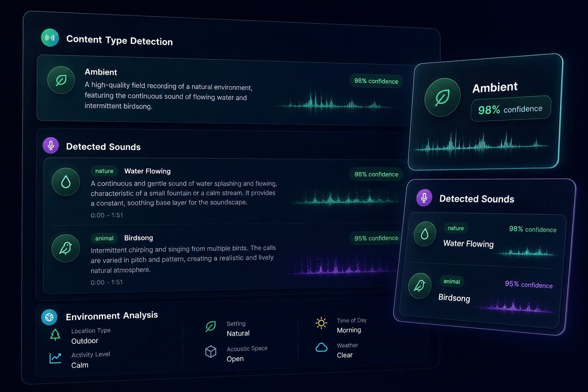Viewport: 588px width, 392px height.
Task: Click the Environment Analysis globe icon
Action: tap(49, 317)
